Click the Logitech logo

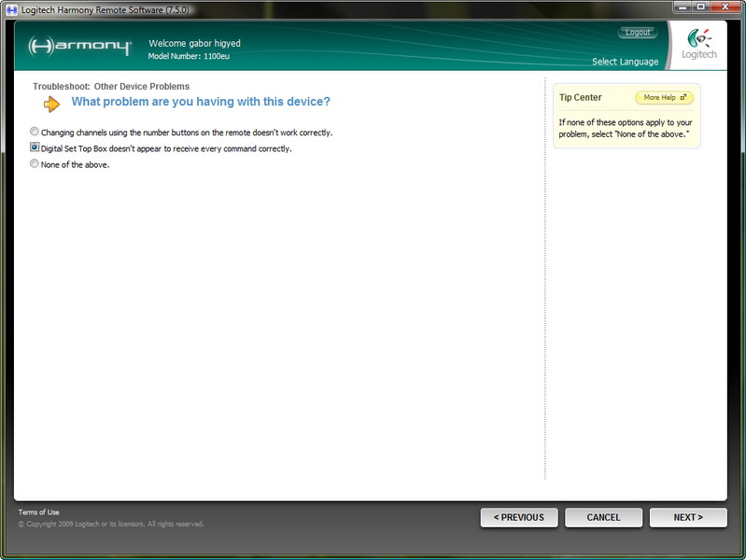coord(699,44)
